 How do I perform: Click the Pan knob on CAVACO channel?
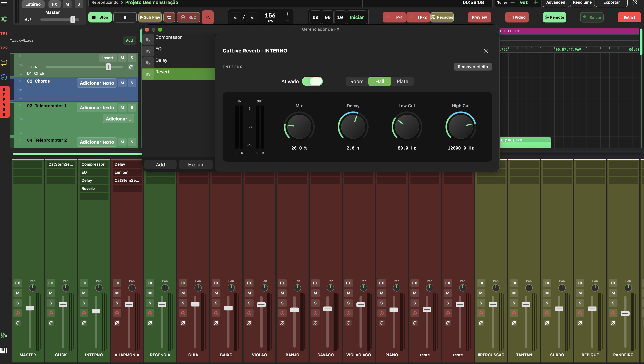click(330, 288)
